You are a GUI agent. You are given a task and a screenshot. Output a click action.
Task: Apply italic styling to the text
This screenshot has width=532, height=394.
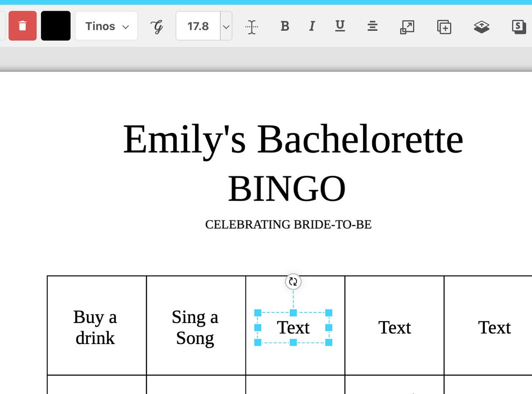(x=312, y=27)
